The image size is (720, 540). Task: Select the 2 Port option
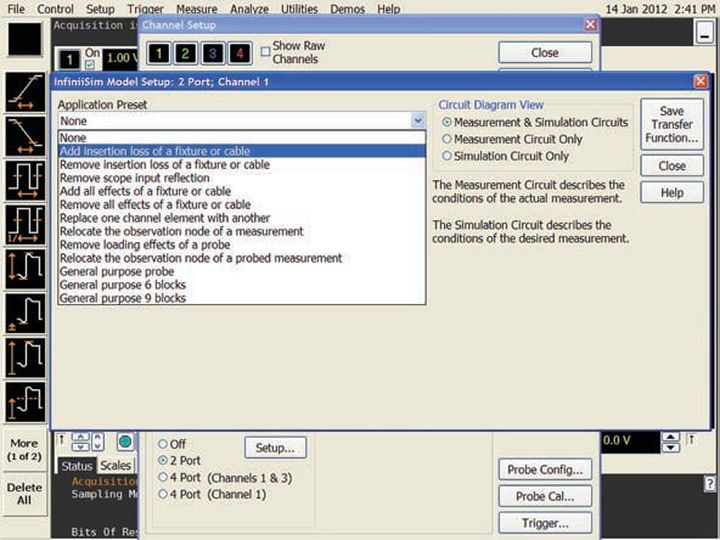(x=179, y=460)
